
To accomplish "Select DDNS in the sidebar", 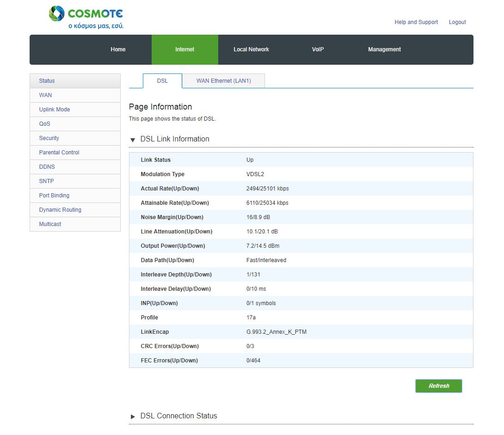I will (47, 167).
